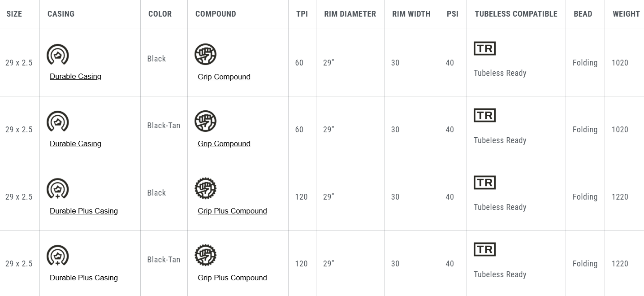Follow Durable Casing link in Black-Tan 60 TPI row
Viewport: 644px width, 296px height.
point(75,144)
